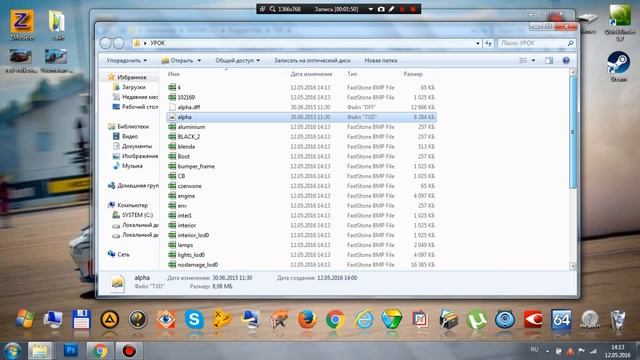Select the alpha.dff file
Image resolution: width=640 pixels, height=360 pixels.
point(302,107)
